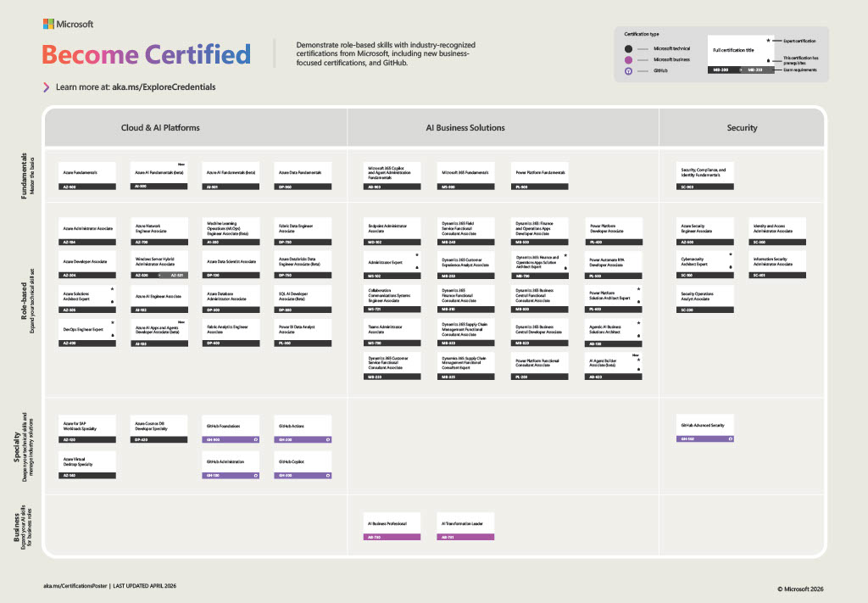This screenshot has height=603, width=868.
Task: Click the Azure Fundamentals AZ-900 card
Action: [86, 175]
